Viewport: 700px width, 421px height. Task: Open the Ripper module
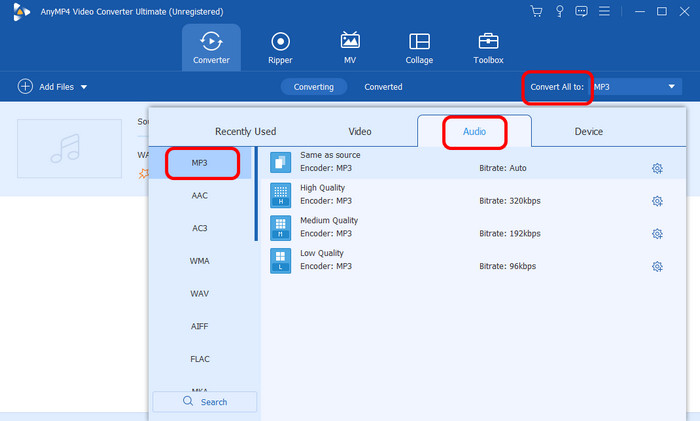(280, 48)
